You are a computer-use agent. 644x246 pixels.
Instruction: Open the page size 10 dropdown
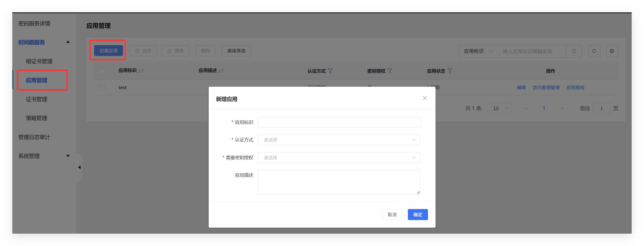pyautogui.click(x=499, y=108)
